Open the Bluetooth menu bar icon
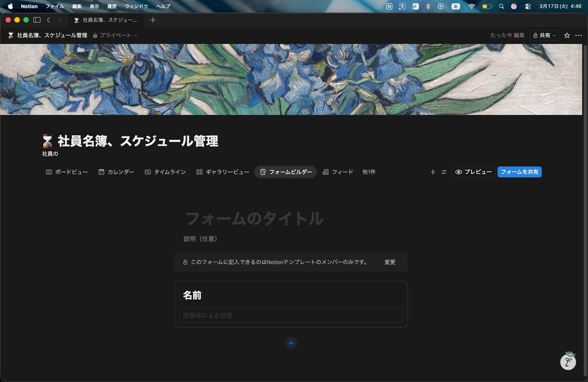Screen dimensions: 588x382 pyautogui.click(x=428, y=6)
